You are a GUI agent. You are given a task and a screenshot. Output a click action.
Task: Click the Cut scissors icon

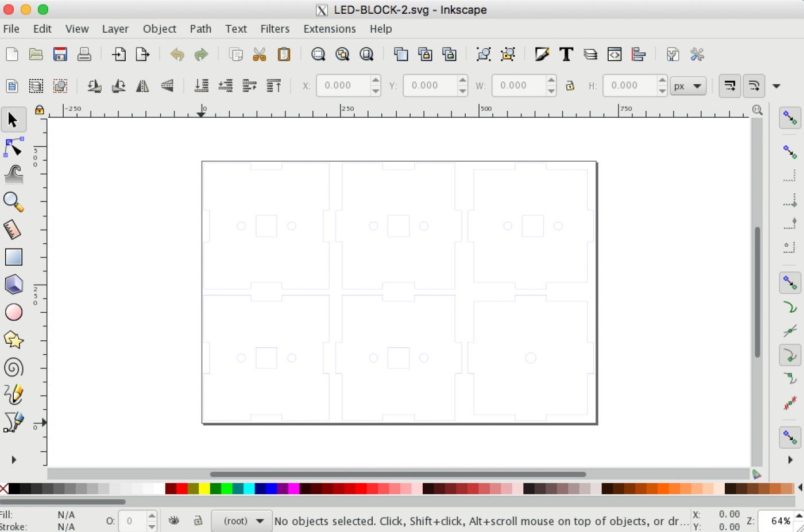260,55
